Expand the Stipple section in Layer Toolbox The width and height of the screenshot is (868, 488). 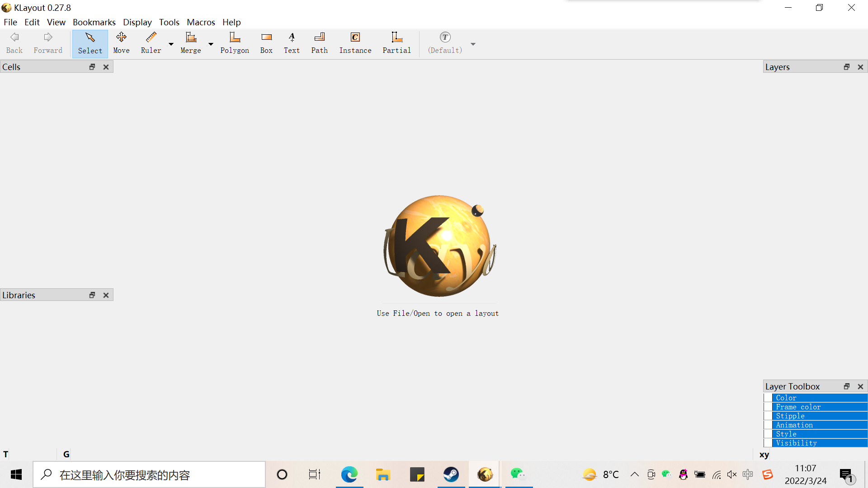pyautogui.click(x=790, y=416)
